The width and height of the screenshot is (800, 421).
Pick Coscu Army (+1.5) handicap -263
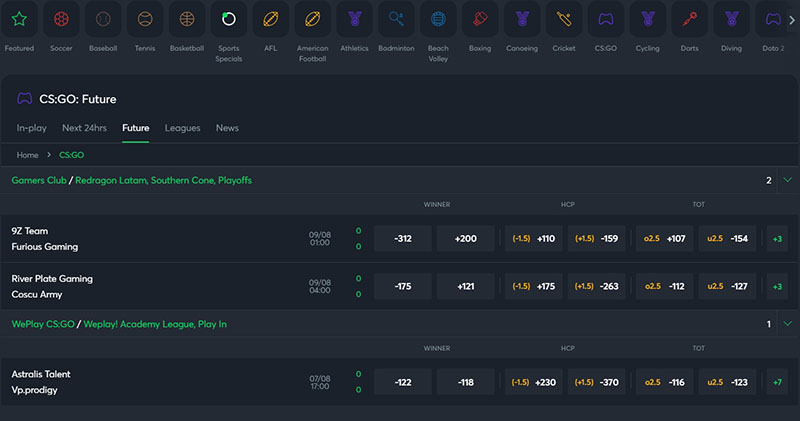pyautogui.click(x=596, y=286)
